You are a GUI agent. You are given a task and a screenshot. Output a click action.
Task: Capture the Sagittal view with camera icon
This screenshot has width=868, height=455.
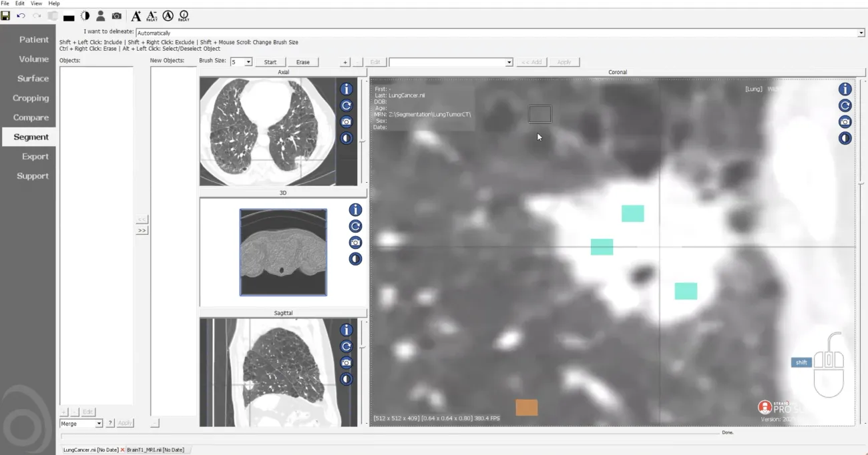(346, 363)
